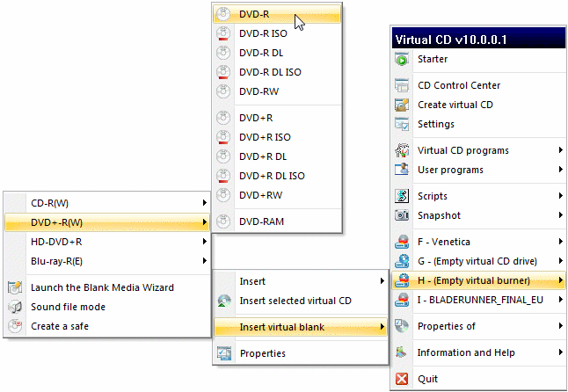Click the Starter play icon
This screenshot has height=392, width=568.
click(x=402, y=60)
